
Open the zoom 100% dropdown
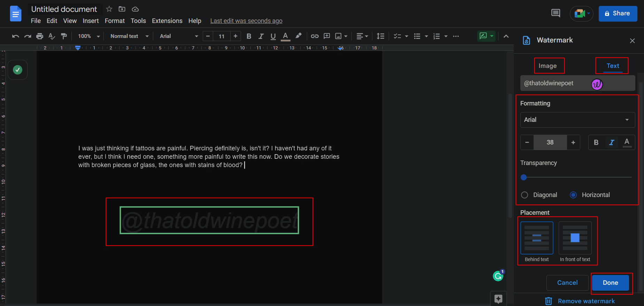point(89,36)
